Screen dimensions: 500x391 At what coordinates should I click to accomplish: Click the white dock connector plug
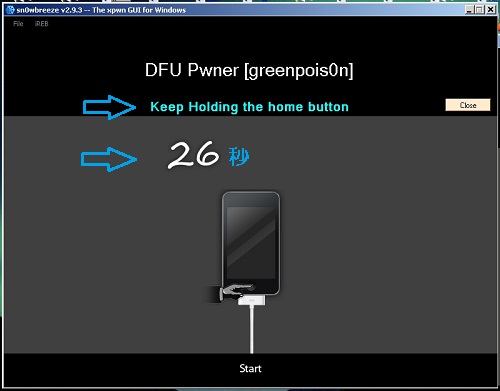pos(252,300)
